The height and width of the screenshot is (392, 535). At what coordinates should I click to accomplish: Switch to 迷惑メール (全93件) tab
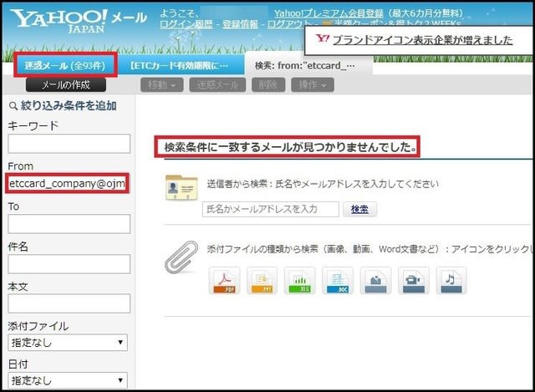click(x=65, y=65)
